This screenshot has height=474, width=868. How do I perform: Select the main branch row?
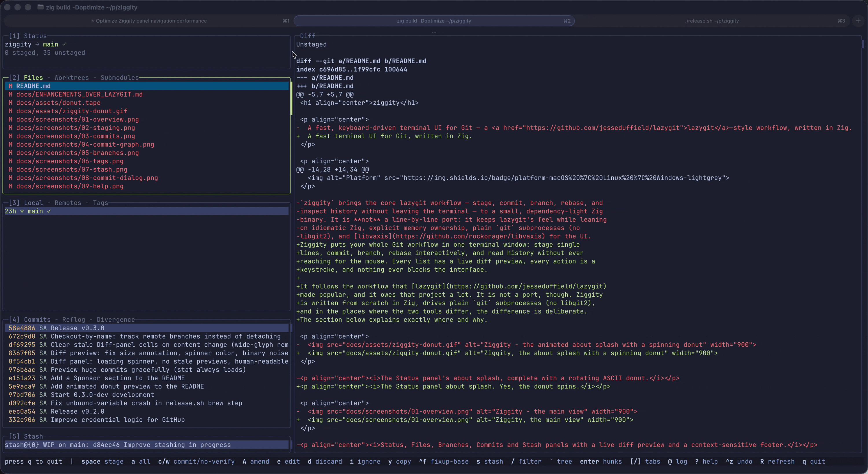[147, 211]
